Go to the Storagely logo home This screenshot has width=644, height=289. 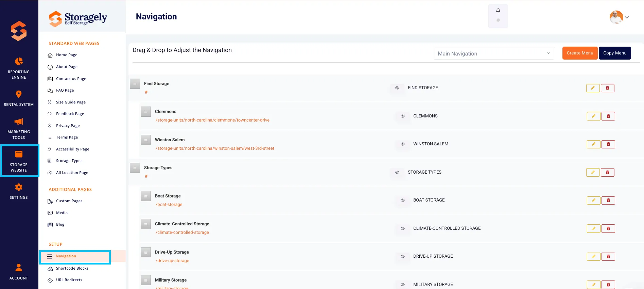pos(78,18)
